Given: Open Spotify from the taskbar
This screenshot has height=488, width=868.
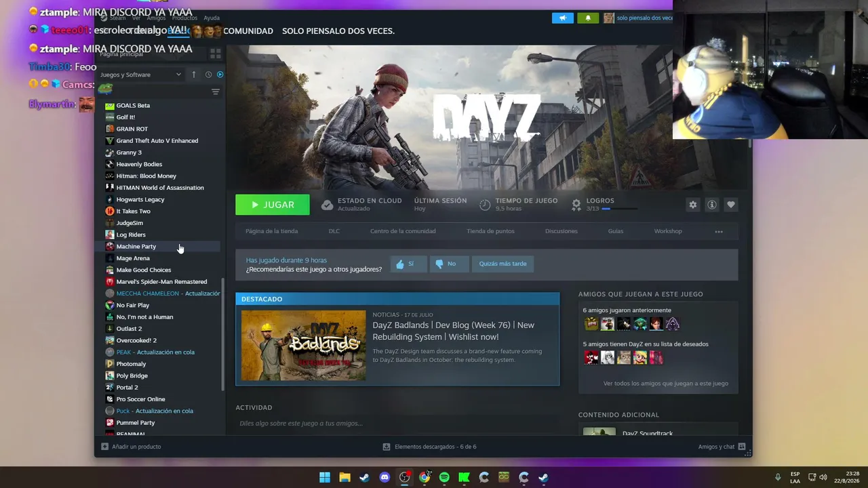Looking at the screenshot, I should click(x=444, y=477).
